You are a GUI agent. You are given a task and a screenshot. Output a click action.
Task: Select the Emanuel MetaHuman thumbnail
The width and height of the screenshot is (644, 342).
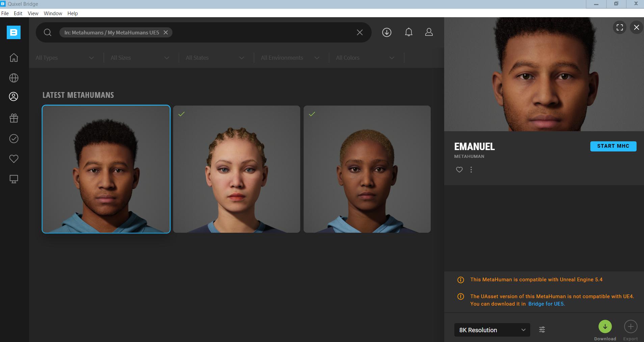[106, 169]
